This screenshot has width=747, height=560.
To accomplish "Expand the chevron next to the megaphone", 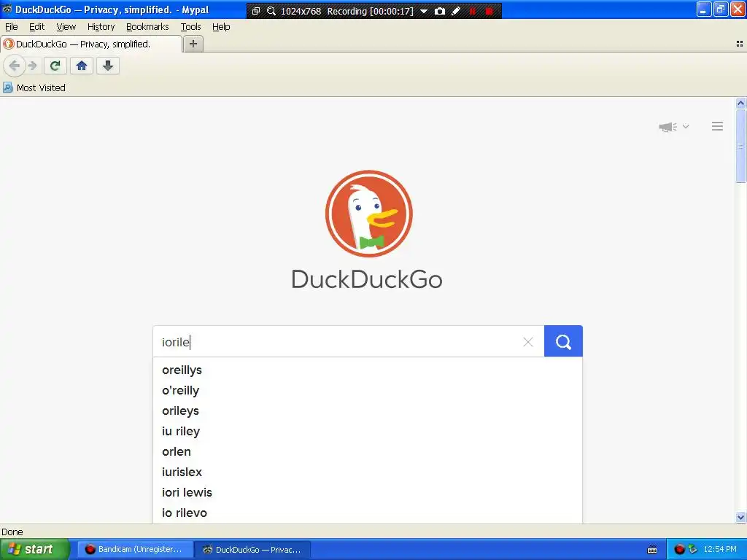I will point(686,126).
